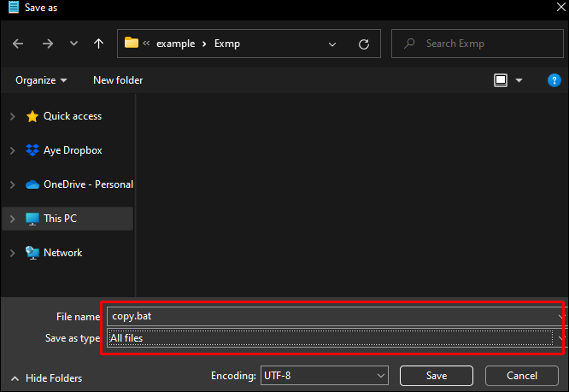The image size is (569, 392).
Task: Click the change view layout icon
Action: click(x=501, y=80)
